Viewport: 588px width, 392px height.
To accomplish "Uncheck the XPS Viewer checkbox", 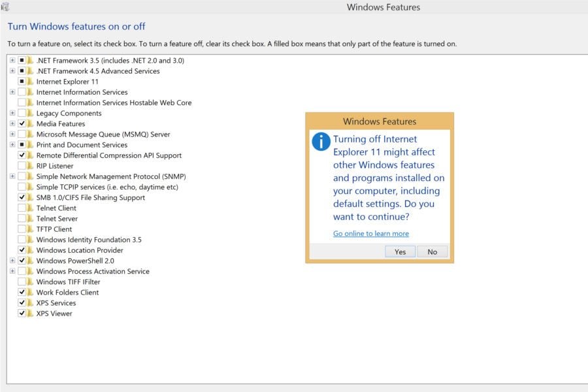I will [22, 313].
